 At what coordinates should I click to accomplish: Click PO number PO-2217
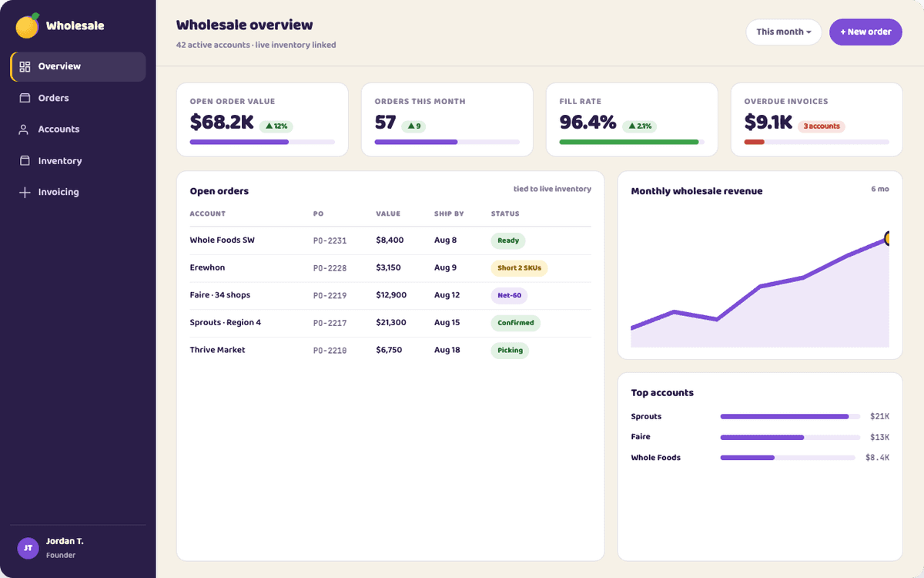click(330, 323)
